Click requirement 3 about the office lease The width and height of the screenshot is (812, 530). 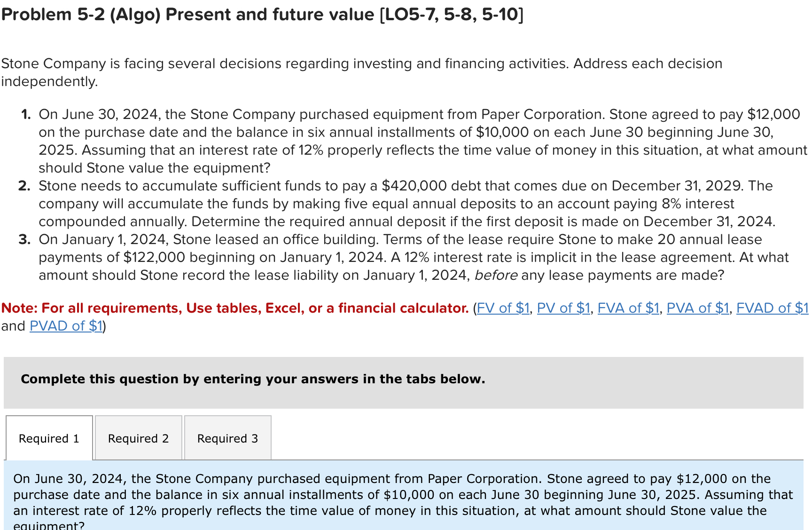click(376, 257)
